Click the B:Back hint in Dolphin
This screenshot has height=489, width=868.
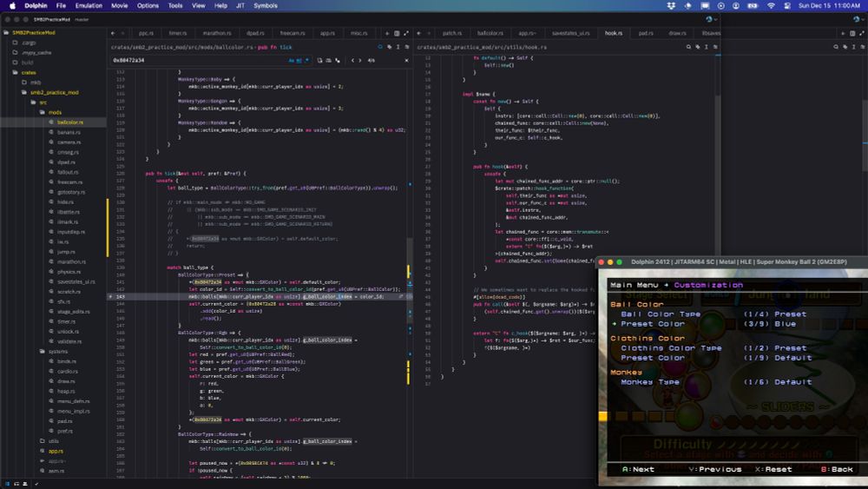pos(837,469)
